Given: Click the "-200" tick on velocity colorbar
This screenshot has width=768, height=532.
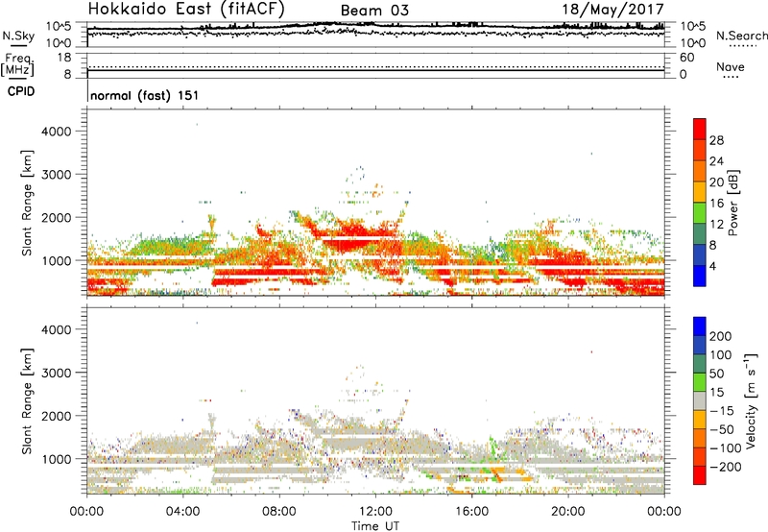Looking at the screenshot, I should (x=726, y=467).
